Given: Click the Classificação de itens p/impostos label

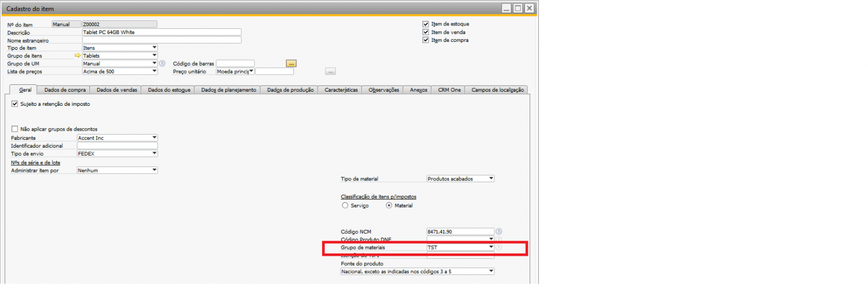Looking at the screenshot, I should point(379,196).
